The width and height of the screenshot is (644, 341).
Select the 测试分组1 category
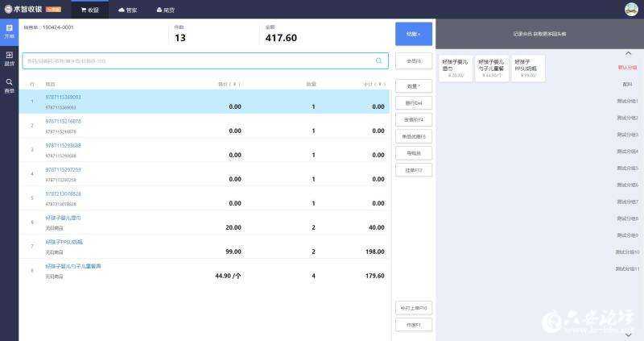[x=626, y=101]
